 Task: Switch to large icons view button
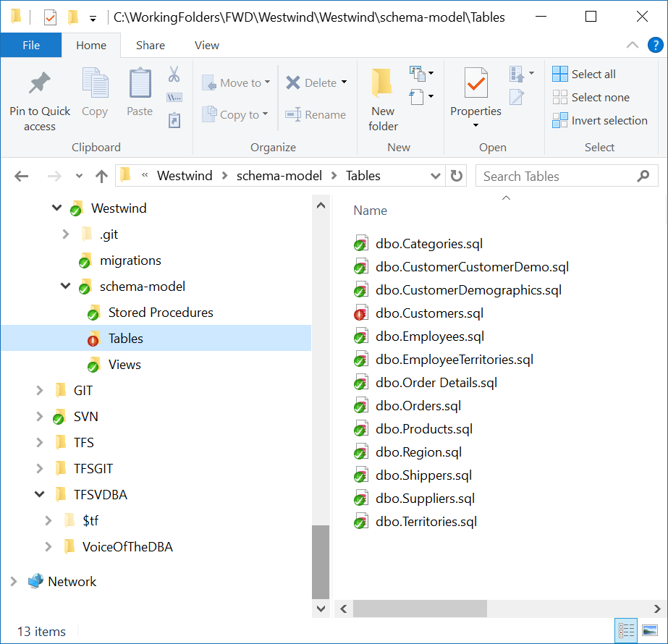coord(650,630)
